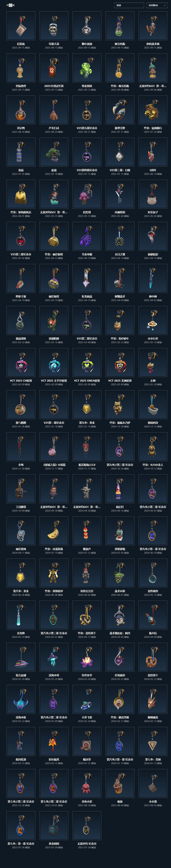Viewport: 171px width, 868px height.
Task: Click the 小木箱 charm name
Action: click(x=153, y=801)
